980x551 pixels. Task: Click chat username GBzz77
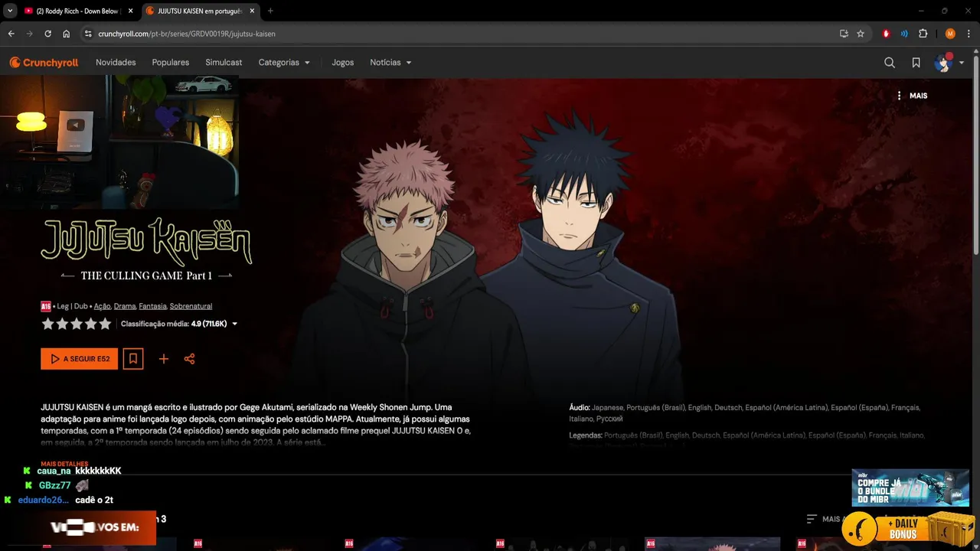pos(55,486)
